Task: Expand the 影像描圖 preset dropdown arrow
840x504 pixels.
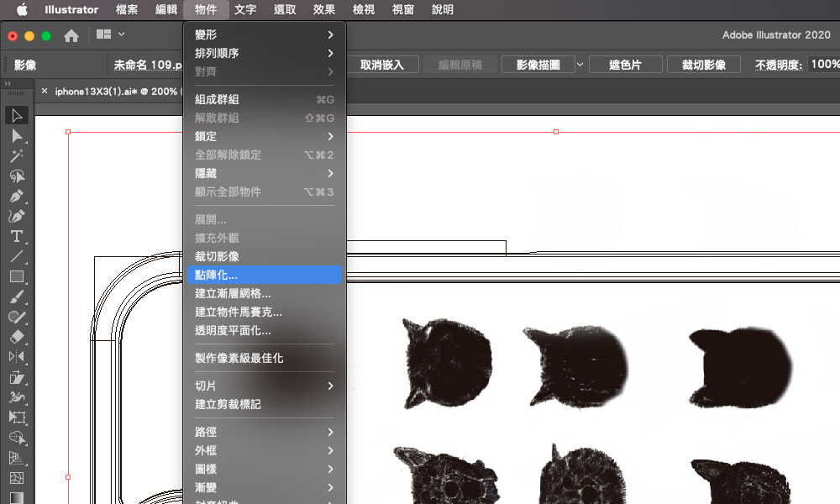Action: pos(580,65)
